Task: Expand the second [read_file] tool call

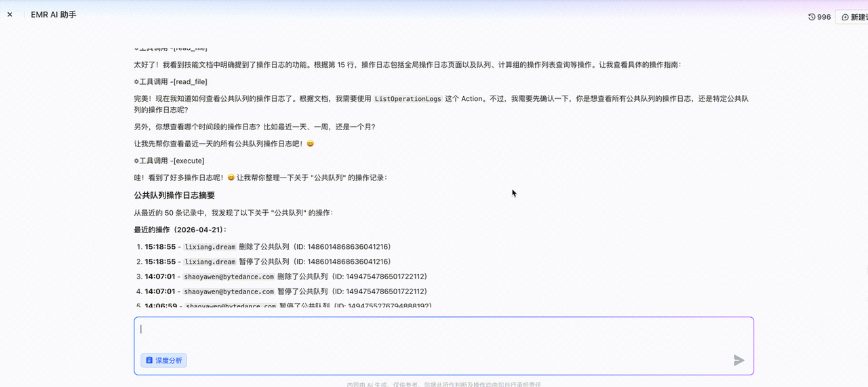Action: (x=171, y=81)
